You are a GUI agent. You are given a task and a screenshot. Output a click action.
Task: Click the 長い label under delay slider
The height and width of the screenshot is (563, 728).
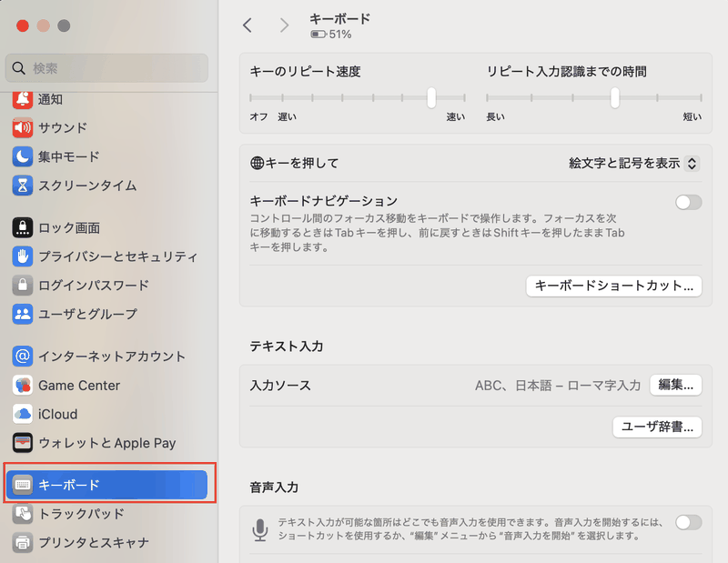point(495,117)
